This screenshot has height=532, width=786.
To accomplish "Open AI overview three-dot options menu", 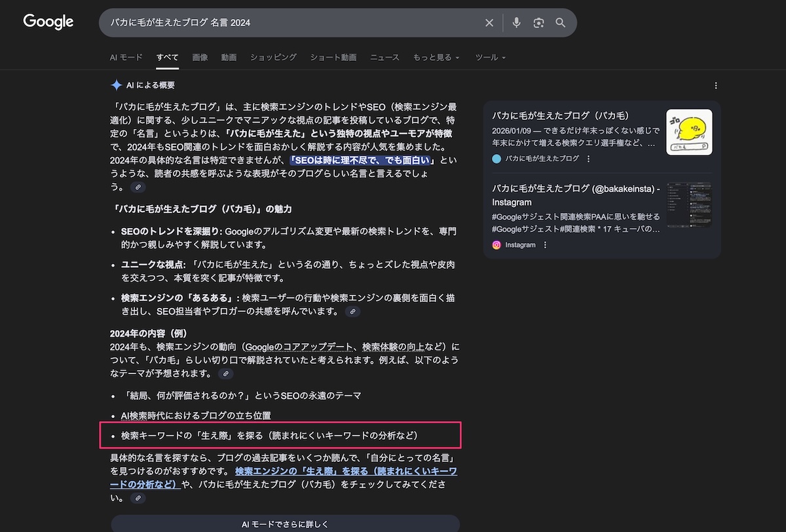I will click(x=716, y=86).
